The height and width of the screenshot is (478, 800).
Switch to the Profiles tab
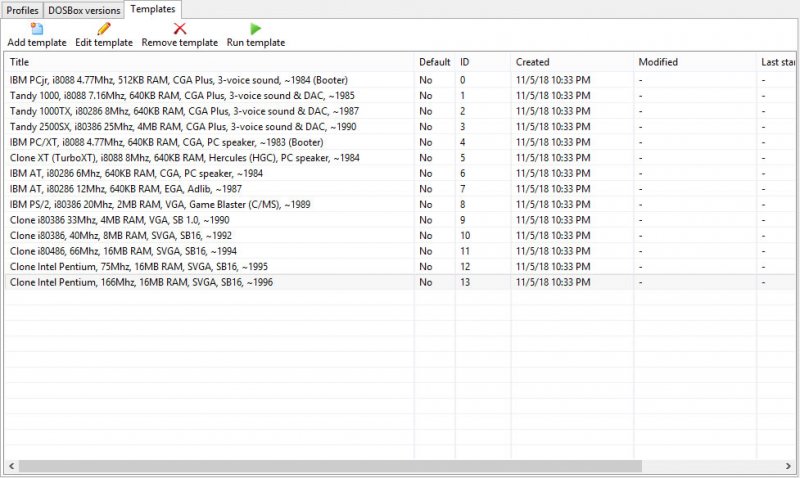click(22, 10)
